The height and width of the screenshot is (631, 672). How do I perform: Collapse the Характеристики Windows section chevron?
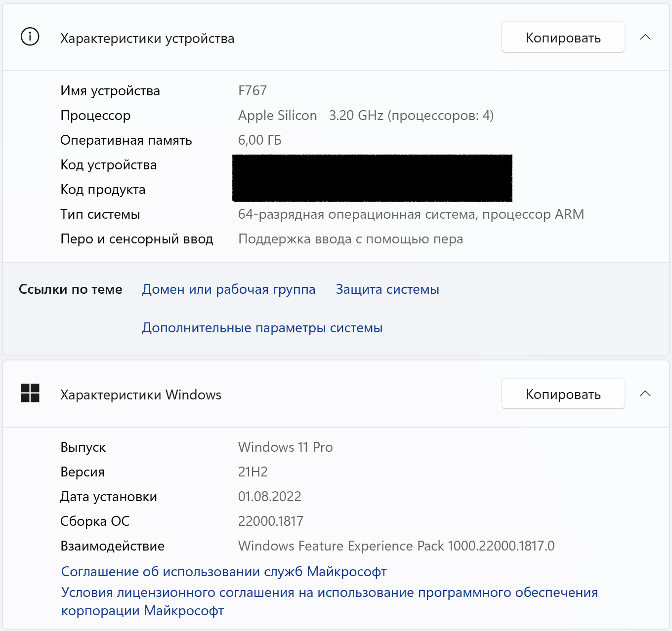[x=645, y=394]
